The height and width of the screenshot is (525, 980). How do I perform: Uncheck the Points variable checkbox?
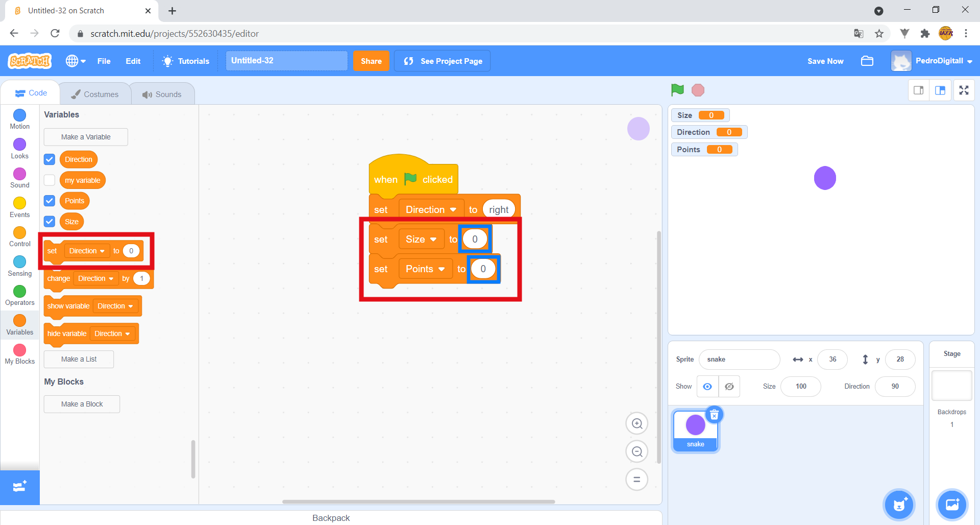tap(50, 201)
